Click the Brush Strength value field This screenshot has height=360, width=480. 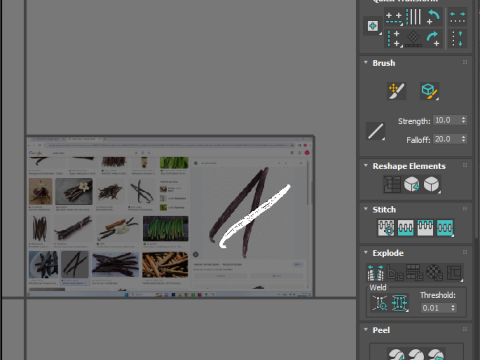pos(447,120)
